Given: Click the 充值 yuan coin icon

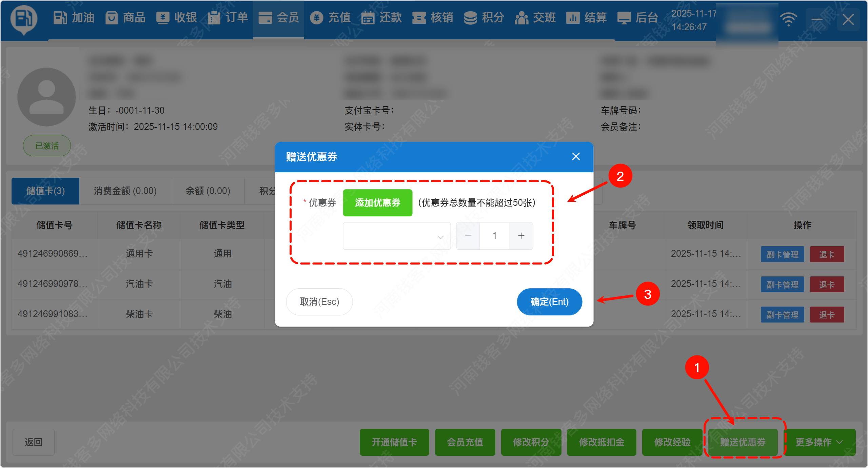Looking at the screenshot, I should tap(316, 18).
